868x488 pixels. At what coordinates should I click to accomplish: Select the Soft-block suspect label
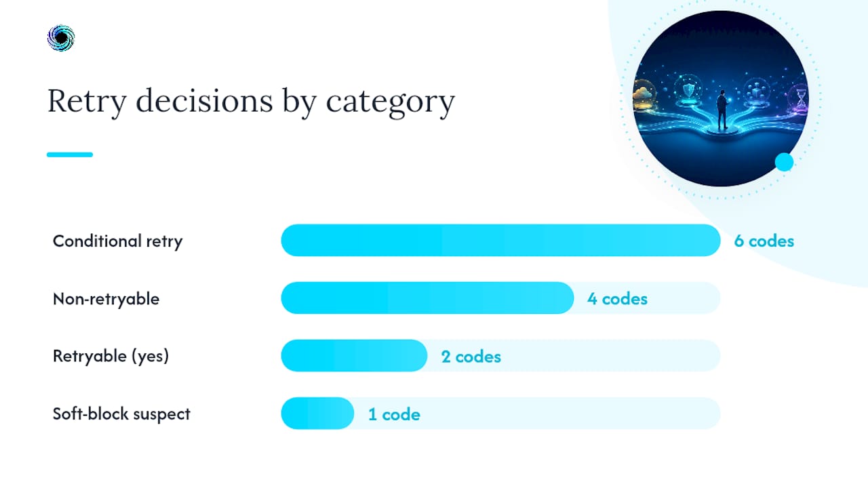click(122, 414)
